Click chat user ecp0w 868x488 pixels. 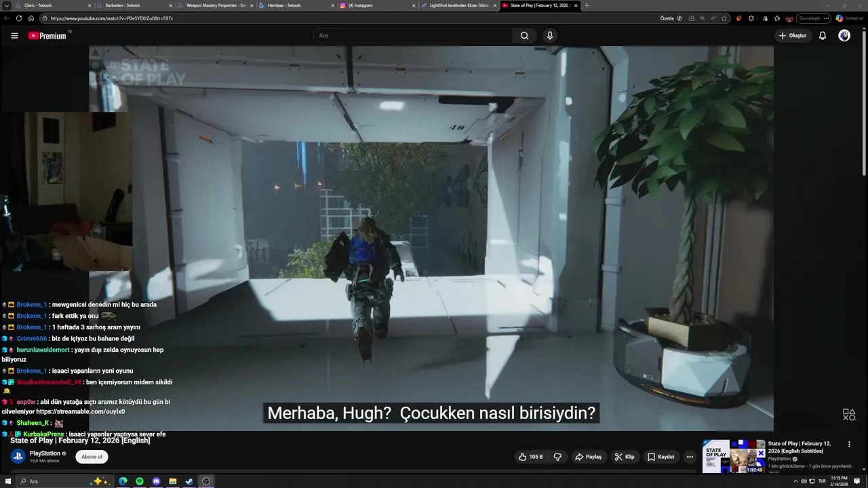click(26, 402)
